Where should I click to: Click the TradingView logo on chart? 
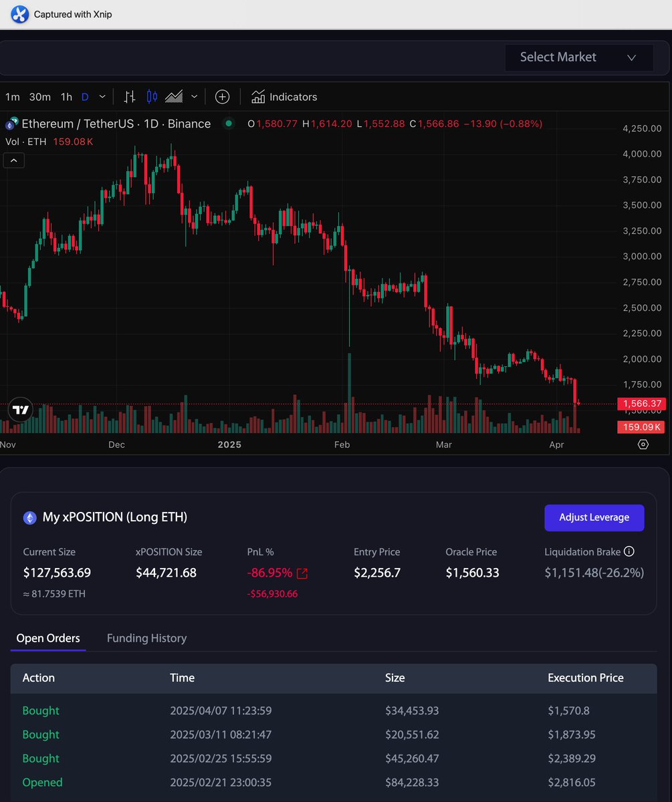coord(20,410)
